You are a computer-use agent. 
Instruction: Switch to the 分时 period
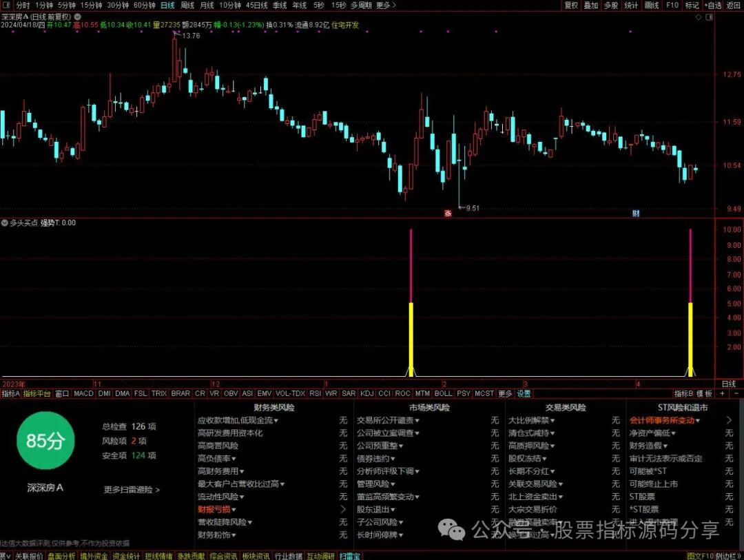(23, 6)
